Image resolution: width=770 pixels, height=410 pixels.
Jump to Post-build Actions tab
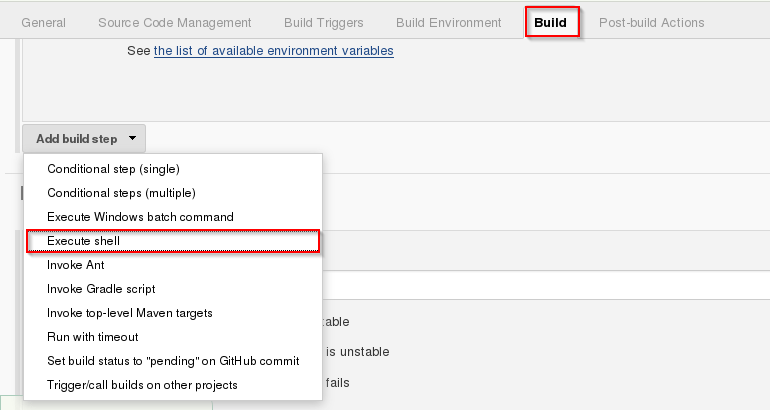(651, 22)
